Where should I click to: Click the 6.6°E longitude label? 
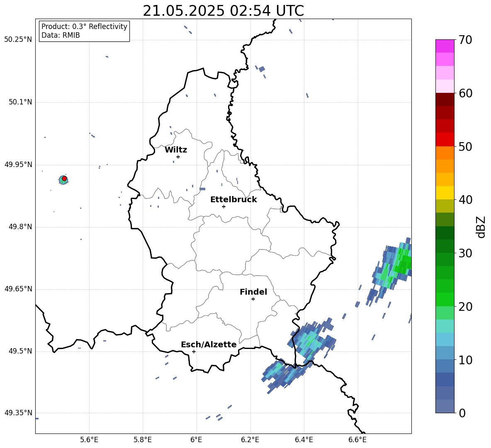(x=357, y=440)
